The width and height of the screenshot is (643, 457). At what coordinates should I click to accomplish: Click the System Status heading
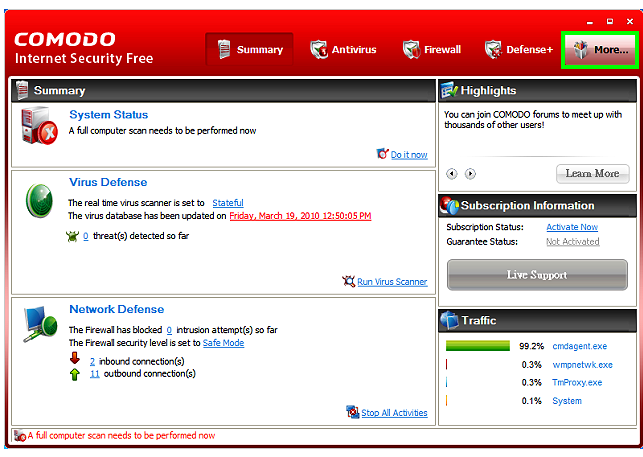pos(108,114)
